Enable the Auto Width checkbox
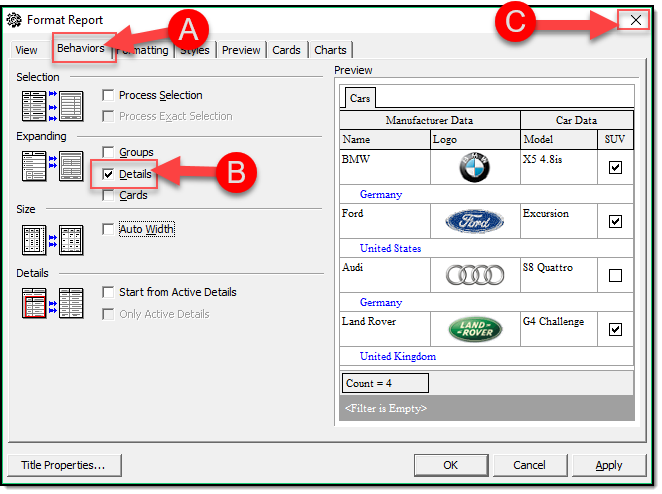This screenshot has height=494, width=662. (x=108, y=229)
